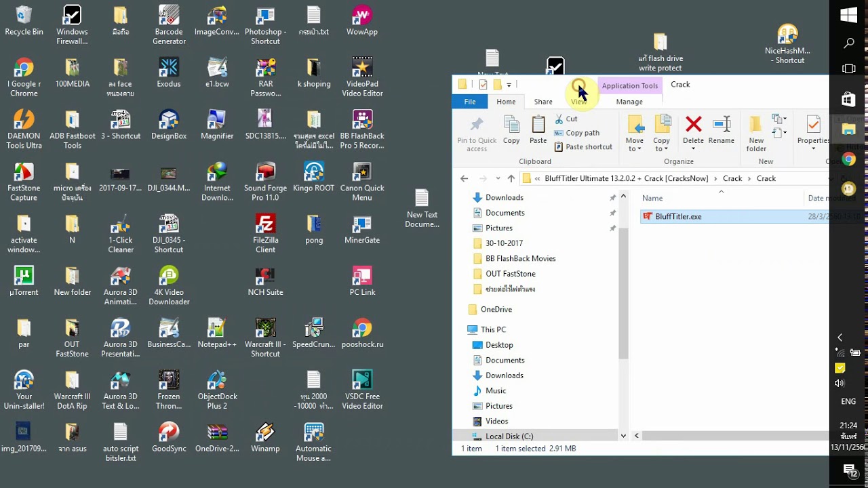Show hidden system tray icons
The width and height of the screenshot is (868, 488).
coord(840,337)
